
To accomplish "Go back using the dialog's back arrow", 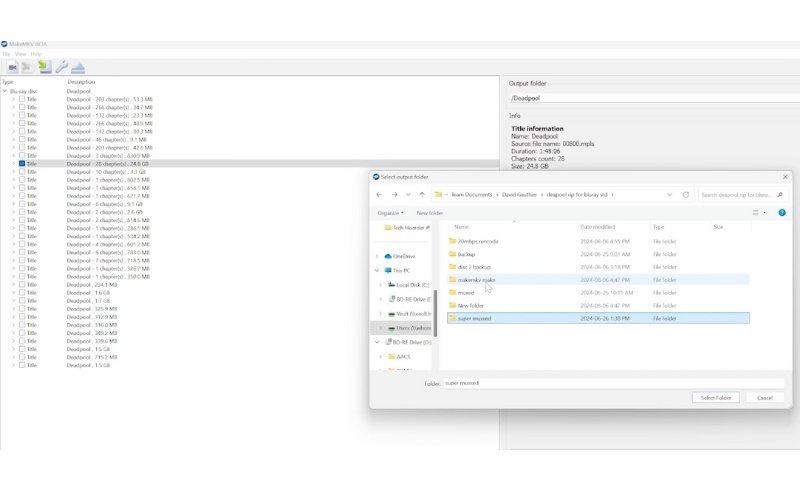I will [379, 195].
